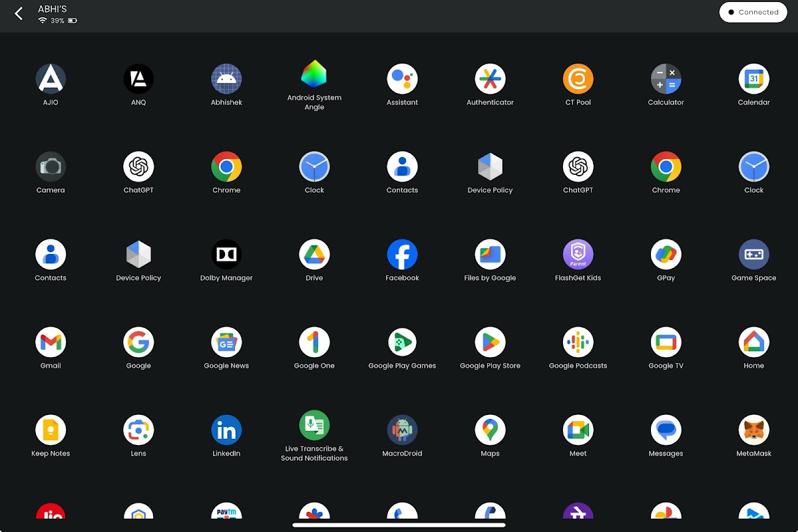Click the battery indicator icon
Image resolution: width=798 pixels, height=532 pixels.
73,21
